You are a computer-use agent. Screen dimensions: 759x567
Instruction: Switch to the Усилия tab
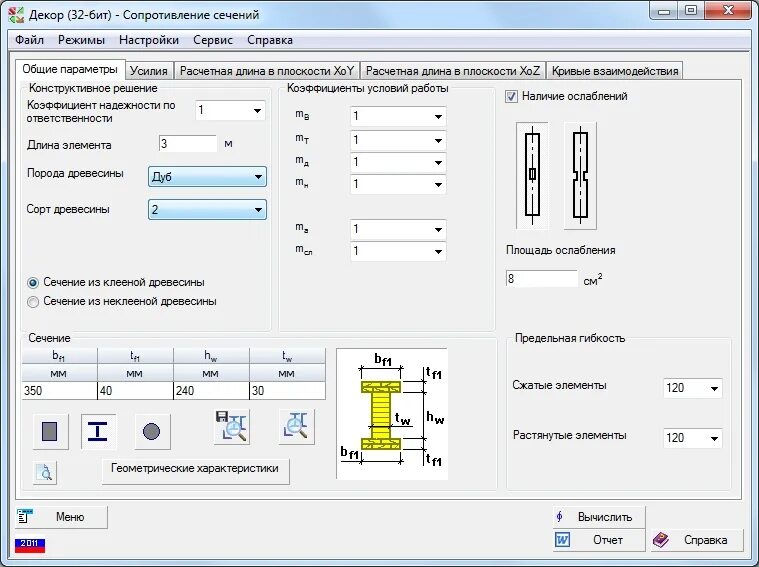pyautogui.click(x=149, y=71)
